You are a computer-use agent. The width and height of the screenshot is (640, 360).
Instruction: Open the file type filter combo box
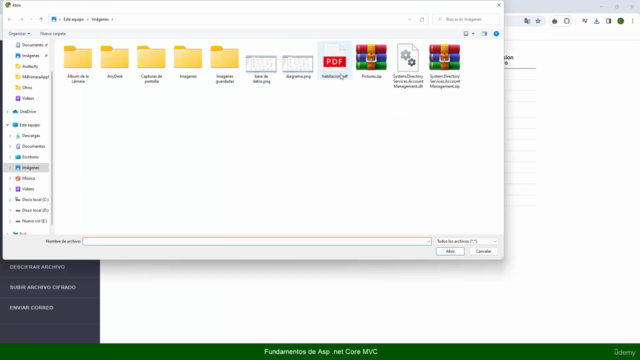pos(467,241)
